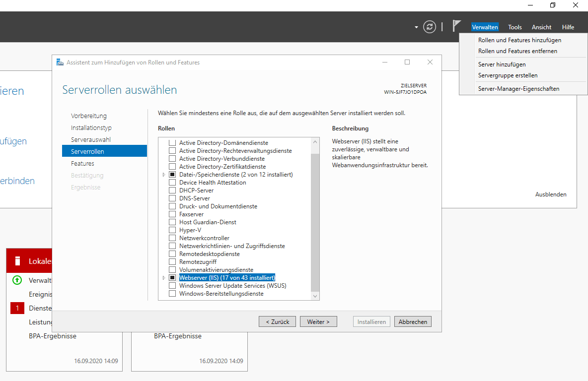Go to the Features wizard step
The image size is (588, 381).
tap(82, 164)
